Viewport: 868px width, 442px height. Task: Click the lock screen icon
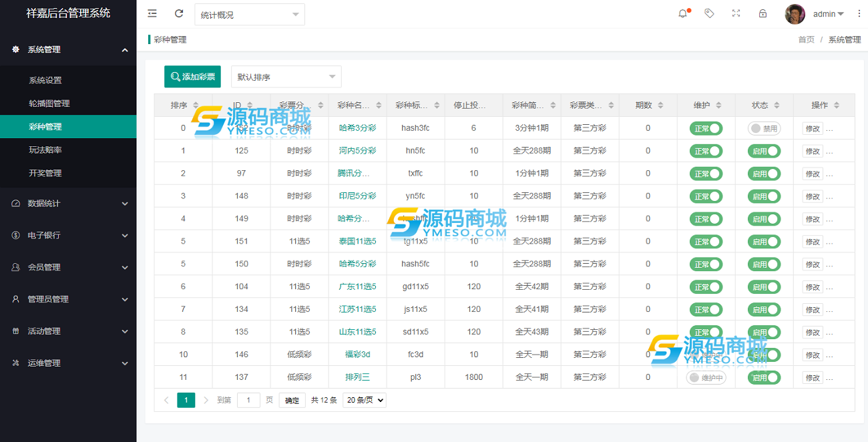click(763, 13)
